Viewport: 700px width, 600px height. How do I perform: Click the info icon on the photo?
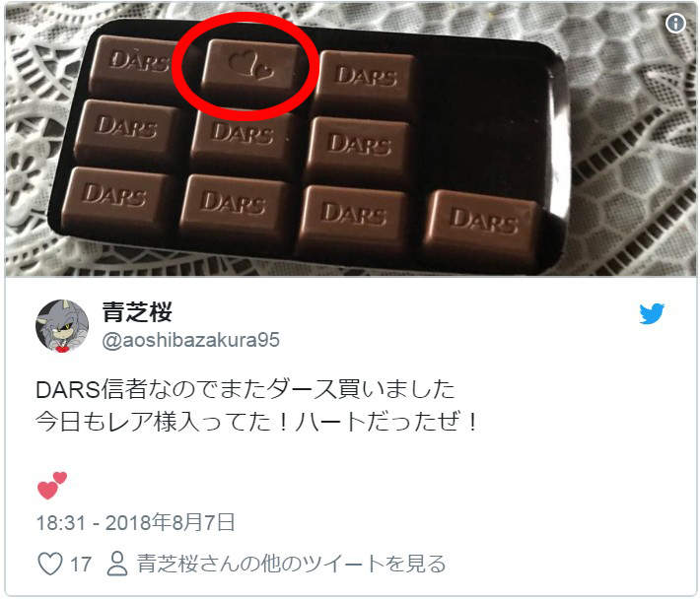click(x=675, y=23)
